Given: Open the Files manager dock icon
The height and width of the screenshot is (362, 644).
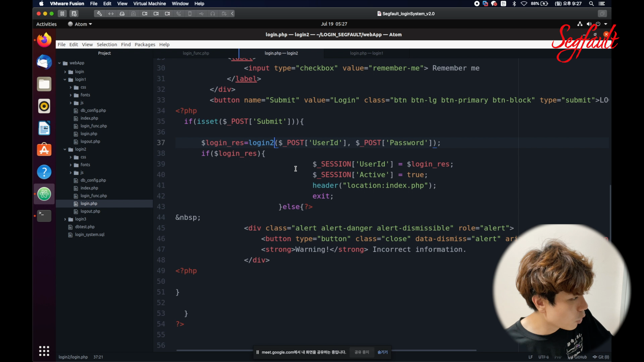Looking at the screenshot, I should pyautogui.click(x=44, y=84).
